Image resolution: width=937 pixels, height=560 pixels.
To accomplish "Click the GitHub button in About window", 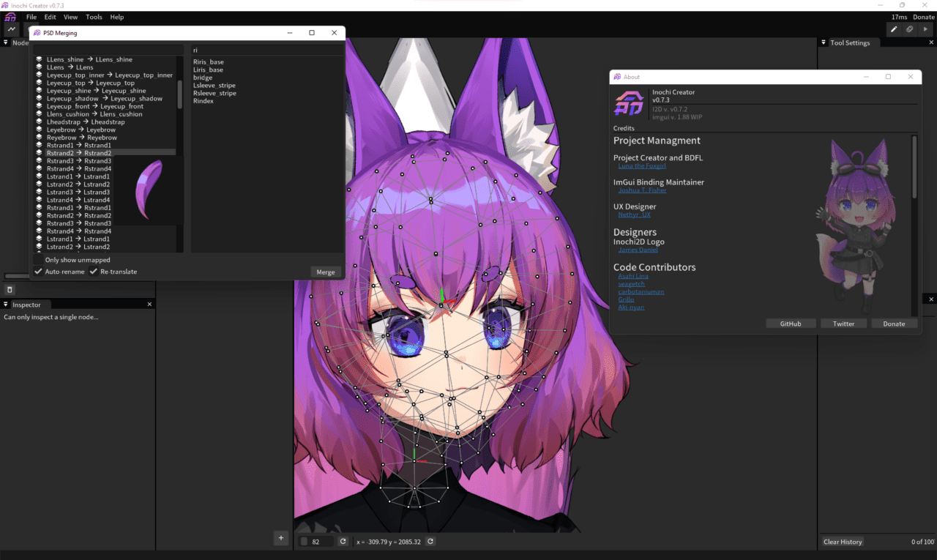I will point(791,324).
